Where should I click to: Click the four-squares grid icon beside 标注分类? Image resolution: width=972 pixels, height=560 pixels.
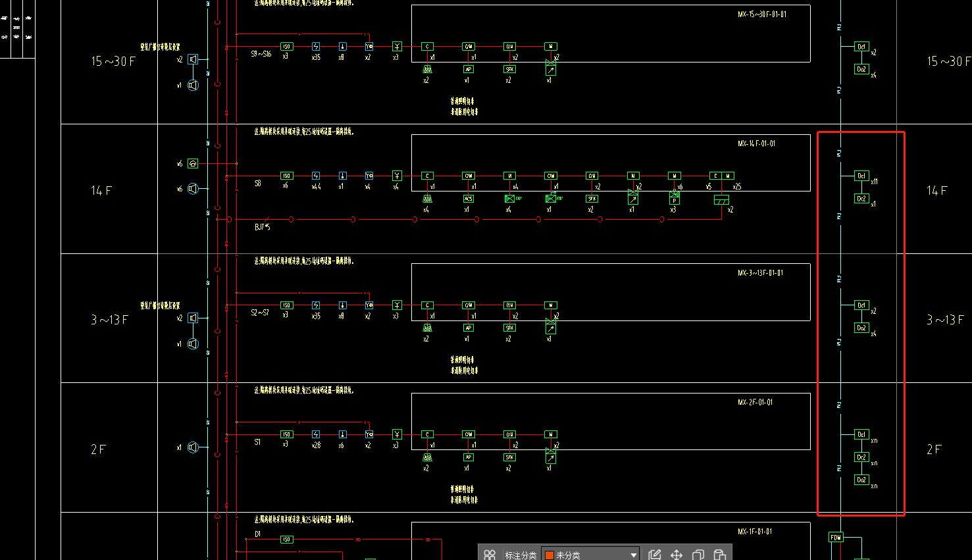489,555
